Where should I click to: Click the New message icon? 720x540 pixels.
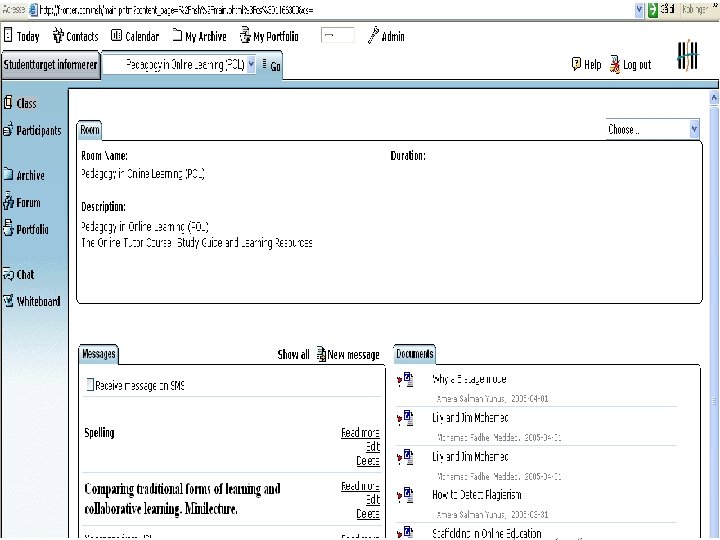[321, 354]
